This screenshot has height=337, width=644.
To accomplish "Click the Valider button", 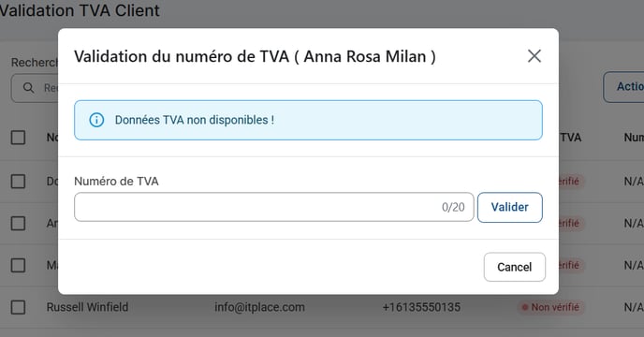I will (510, 207).
